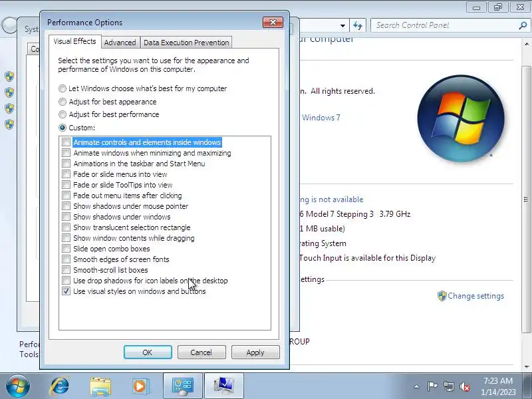The width and height of the screenshot is (532, 399).
Task: Check Use drop shadows for icon labels
Action: point(66,281)
